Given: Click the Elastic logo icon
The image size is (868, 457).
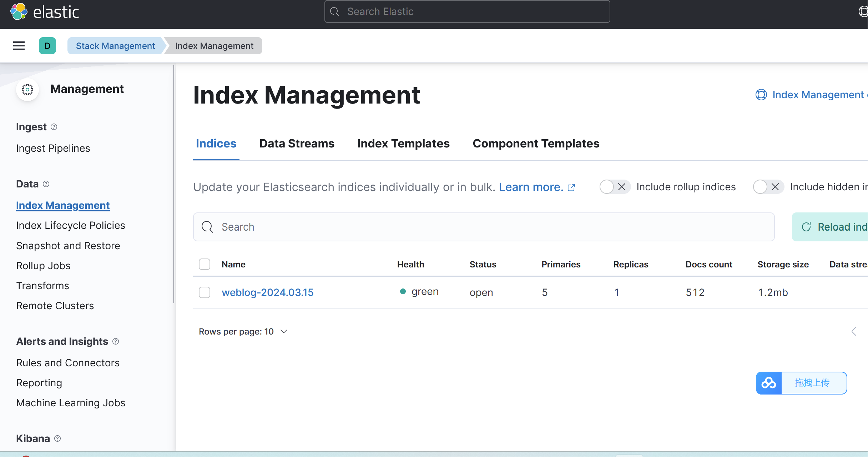Looking at the screenshot, I should coord(19,12).
